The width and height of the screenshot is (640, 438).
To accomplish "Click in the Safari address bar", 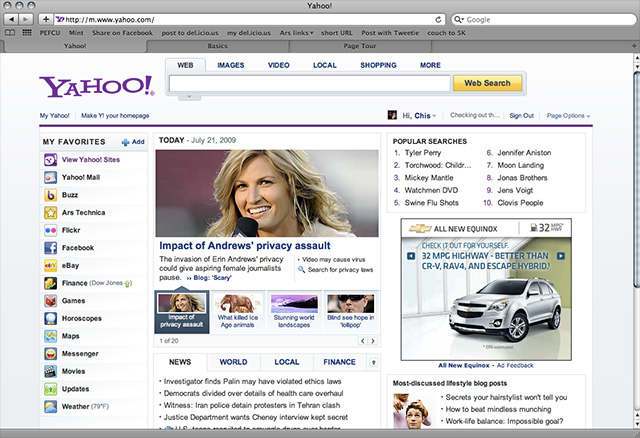I will coord(250,19).
